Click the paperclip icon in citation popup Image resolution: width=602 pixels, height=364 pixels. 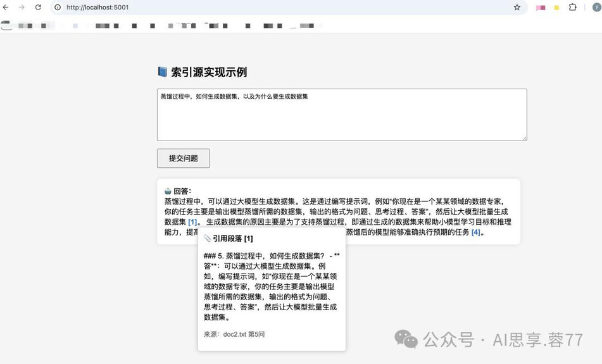[208, 239]
